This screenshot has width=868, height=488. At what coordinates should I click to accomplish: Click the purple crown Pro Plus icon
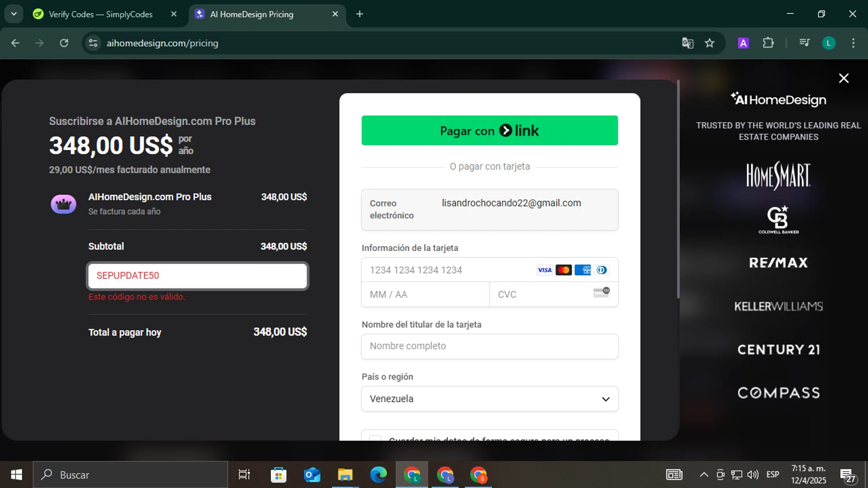pyautogui.click(x=64, y=204)
